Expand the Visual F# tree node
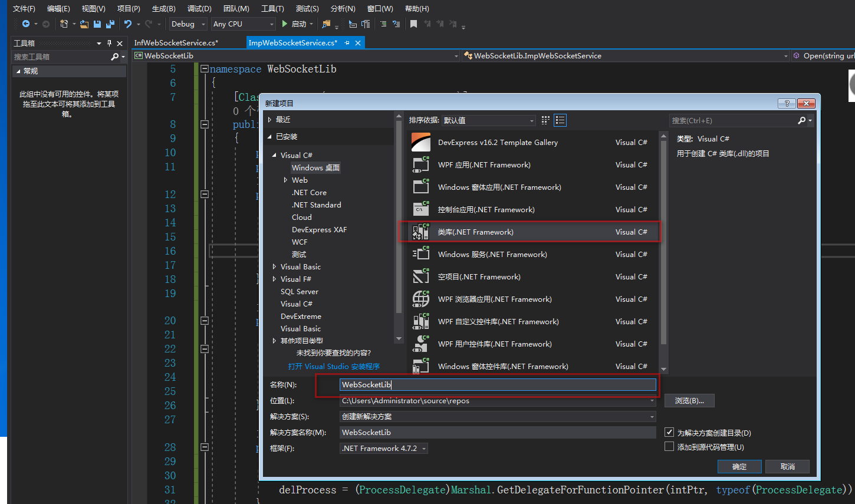The image size is (855, 504). (x=274, y=279)
